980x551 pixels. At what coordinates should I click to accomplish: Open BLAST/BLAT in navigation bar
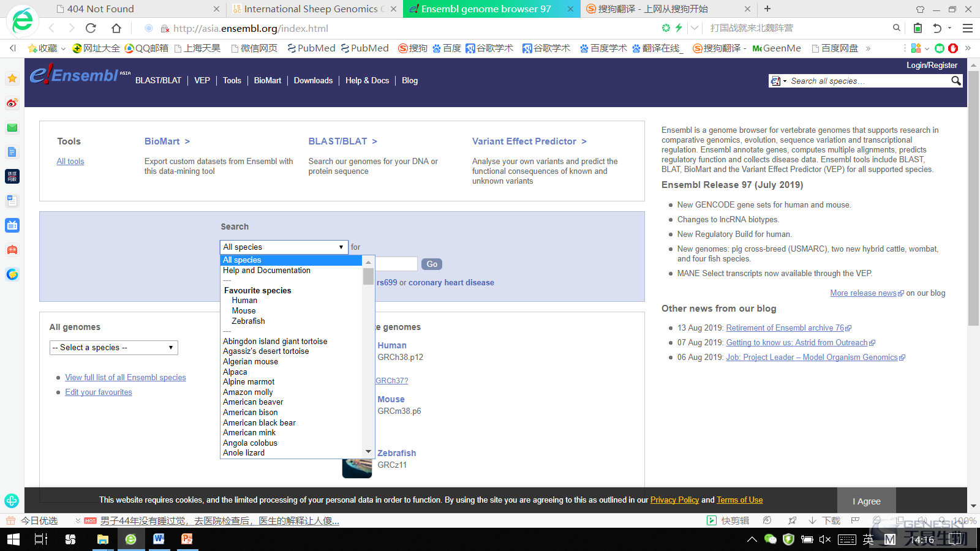click(x=159, y=80)
